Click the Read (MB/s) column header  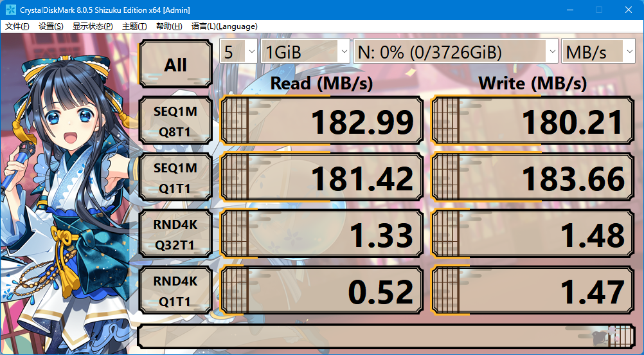click(321, 84)
